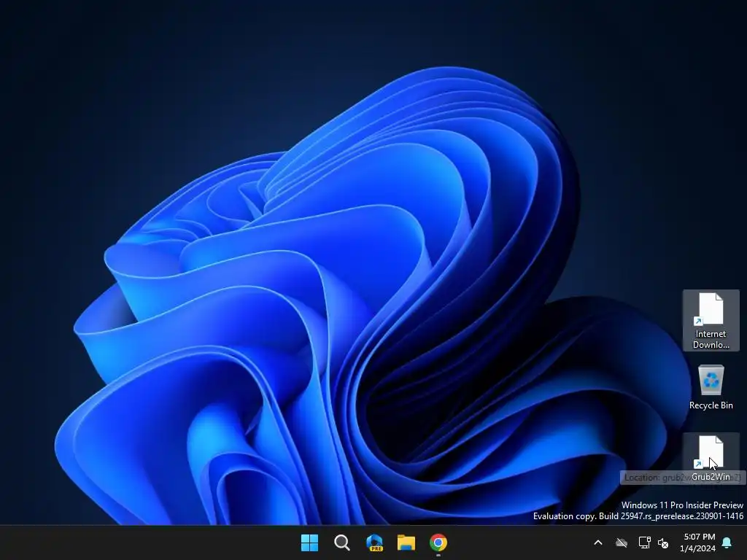Click the Grub2Win label text
747x560 pixels.
pos(711,477)
